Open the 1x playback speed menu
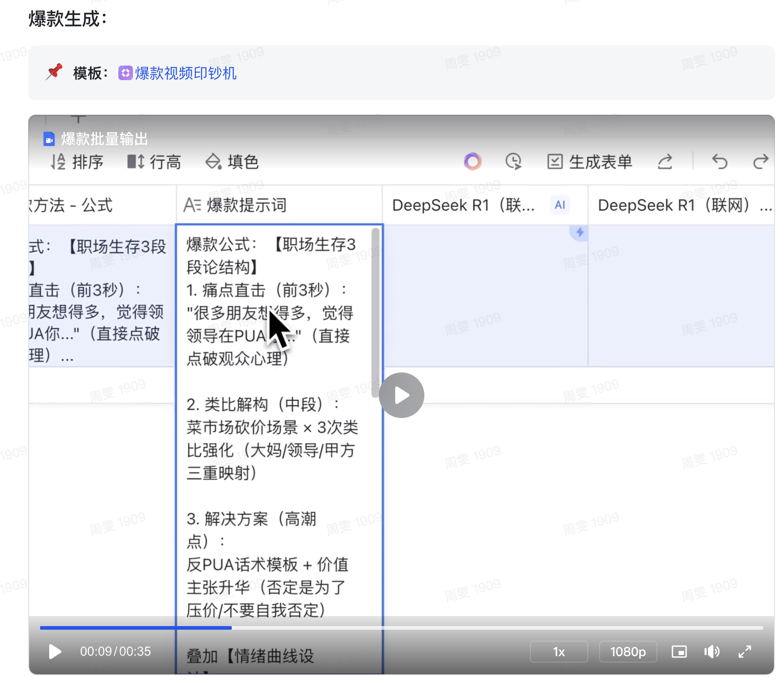 (559, 652)
